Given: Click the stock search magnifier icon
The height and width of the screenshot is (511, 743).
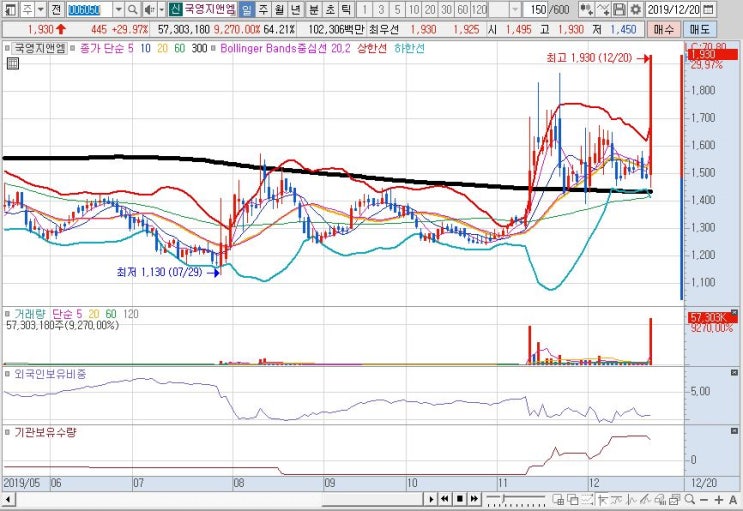Looking at the screenshot, I should (133, 9).
